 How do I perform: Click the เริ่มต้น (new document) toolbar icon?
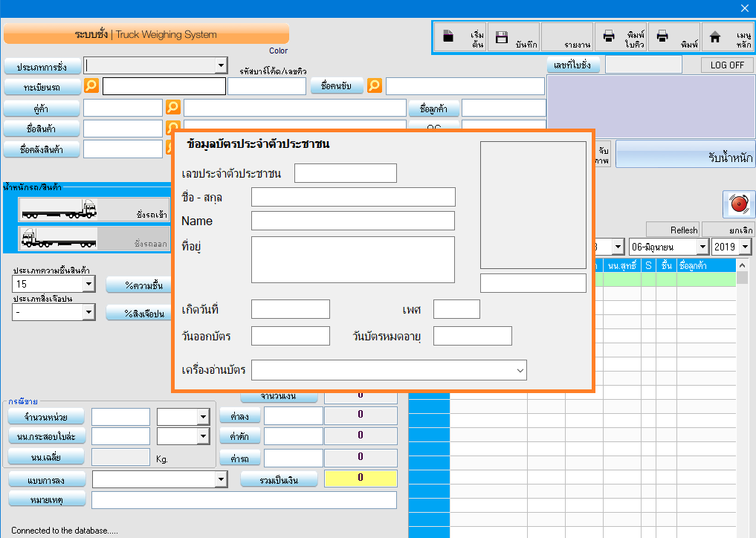448,36
